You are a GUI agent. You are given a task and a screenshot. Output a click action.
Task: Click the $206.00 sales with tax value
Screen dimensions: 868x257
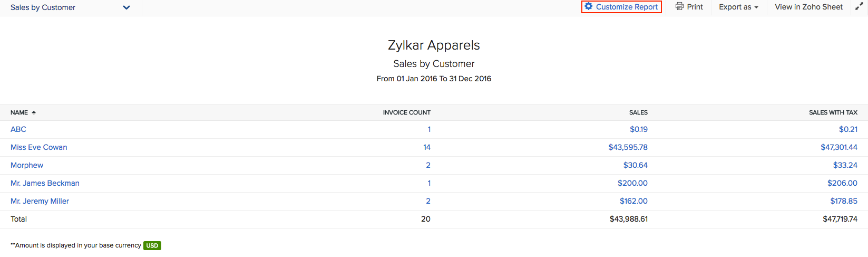tap(842, 183)
